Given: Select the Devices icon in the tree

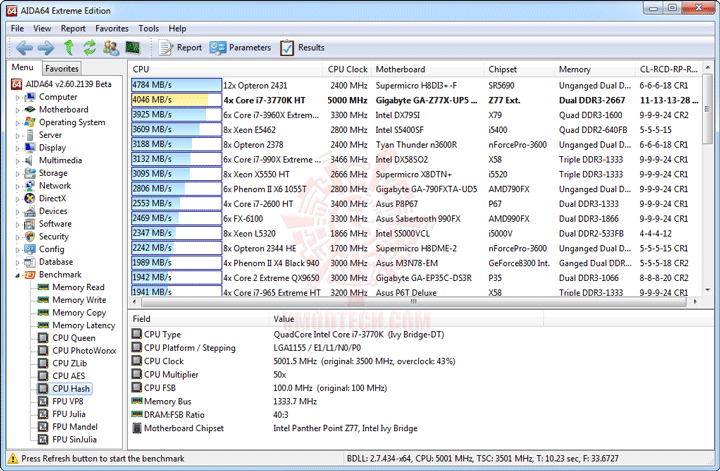Looking at the screenshot, I should (30, 211).
